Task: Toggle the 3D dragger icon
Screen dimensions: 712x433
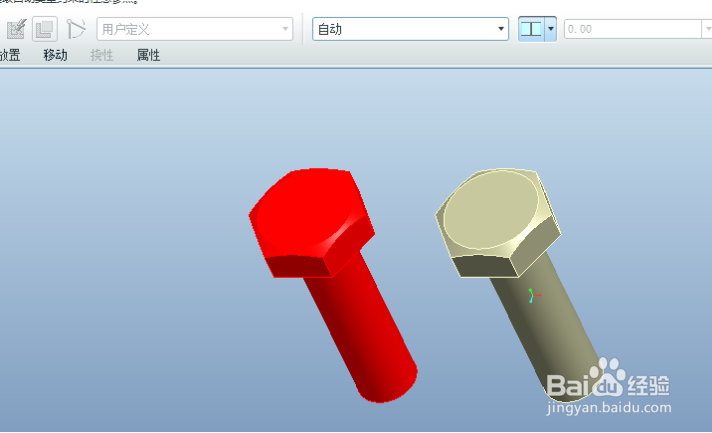Action: (x=75, y=29)
